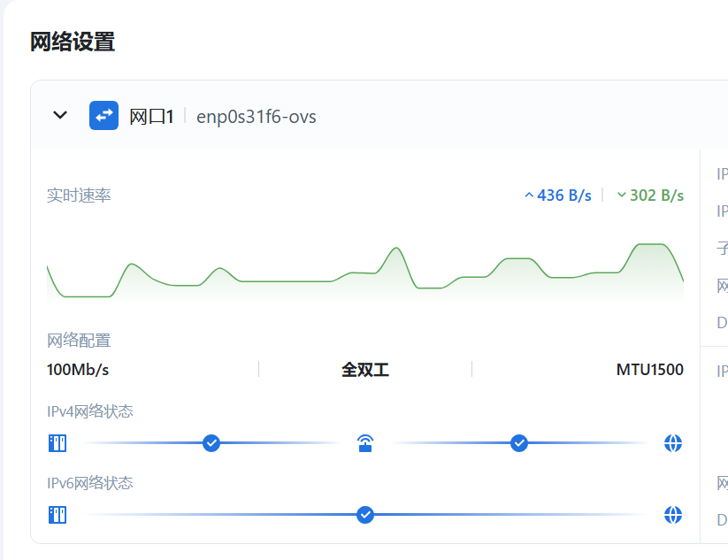Click the IPv6 status checkmark

point(365,515)
